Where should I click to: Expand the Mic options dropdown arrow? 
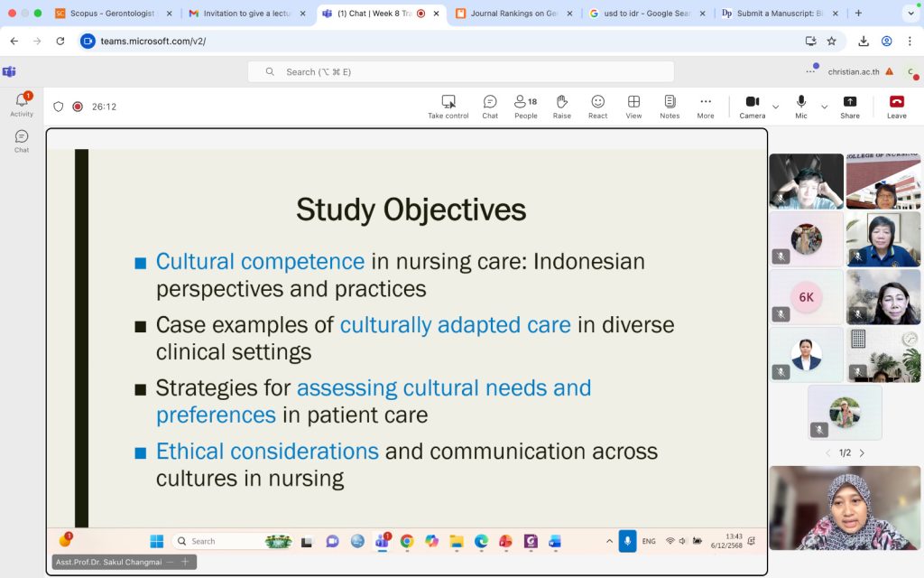tap(824, 107)
